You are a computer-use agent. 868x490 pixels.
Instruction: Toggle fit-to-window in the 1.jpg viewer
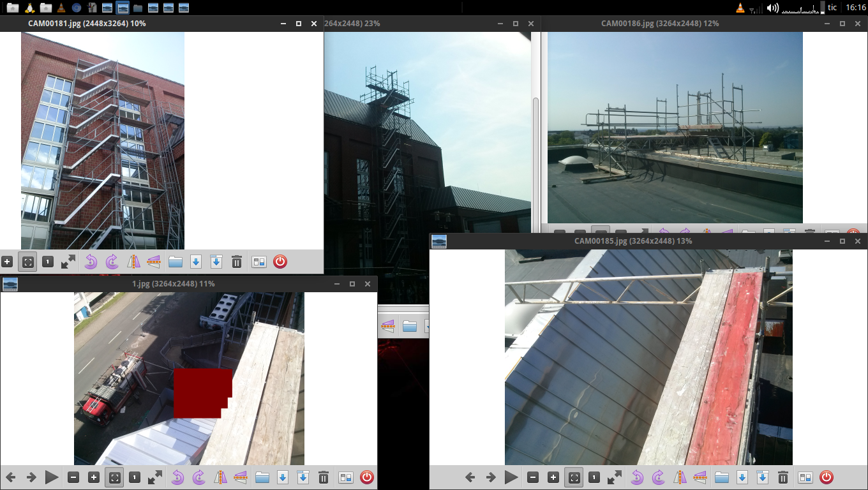114,477
